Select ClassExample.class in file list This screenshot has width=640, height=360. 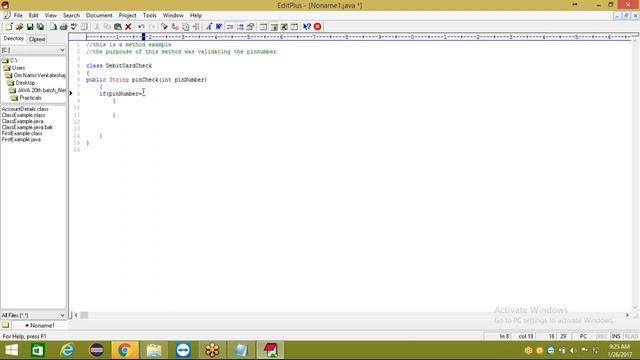pyautogui.click(x=23, y=115)
